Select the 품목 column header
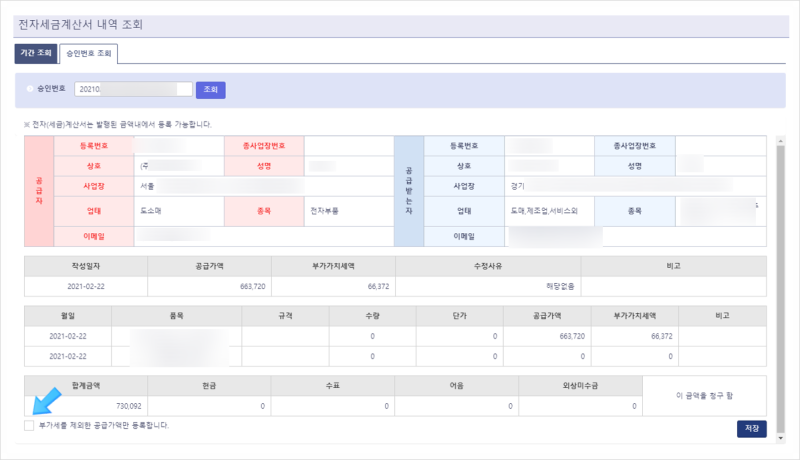The height and width of the screenshot is (460, 800). pos(177,316)
